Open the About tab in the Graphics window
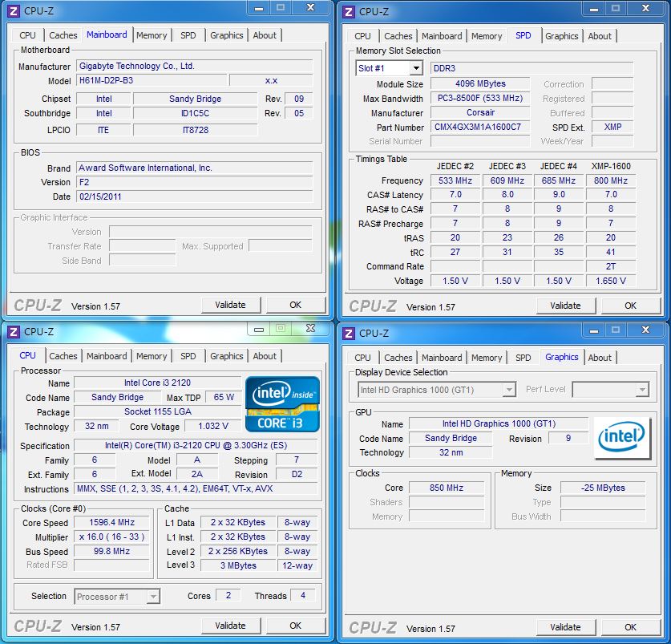Image resolution: width=671 pixels, height=644 pixels. tap(600, 358)
